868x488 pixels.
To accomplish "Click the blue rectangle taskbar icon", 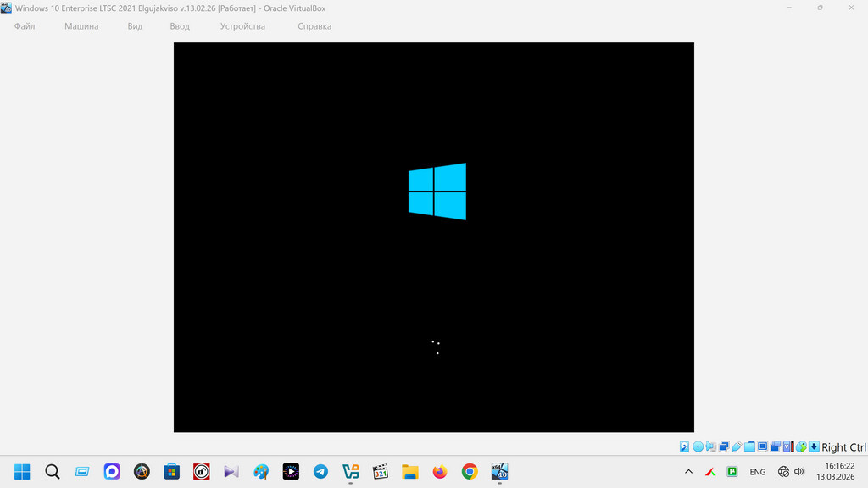I will [82, 471].
